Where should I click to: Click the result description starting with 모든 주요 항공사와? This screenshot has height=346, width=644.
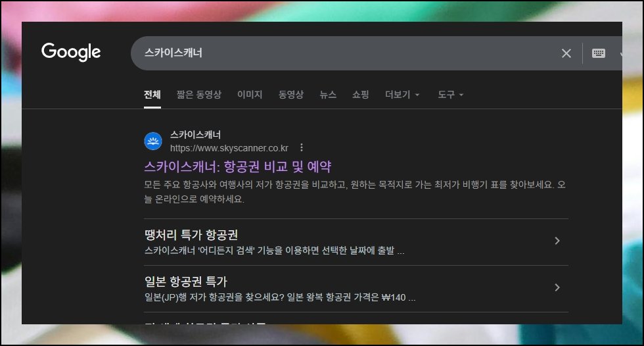point(355,192)
